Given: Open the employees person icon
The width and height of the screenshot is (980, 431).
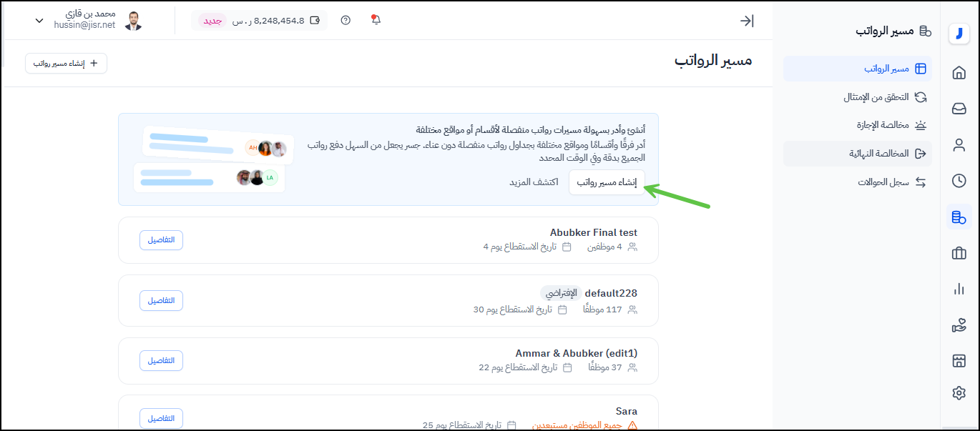Looking at the screenshot, I should click(959, 145).
